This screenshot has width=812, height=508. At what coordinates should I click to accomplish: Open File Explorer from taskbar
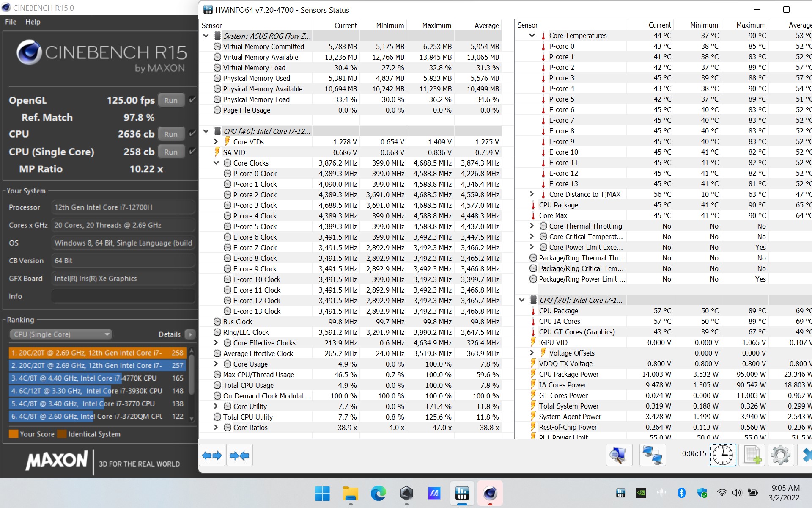click(x=350, y=493)
